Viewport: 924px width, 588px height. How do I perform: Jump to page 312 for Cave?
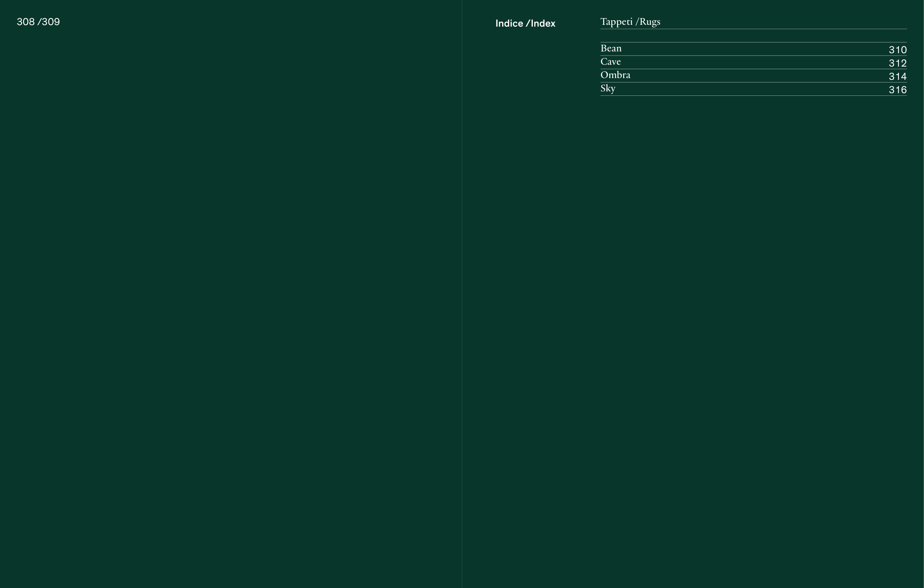tap(897, 63)
